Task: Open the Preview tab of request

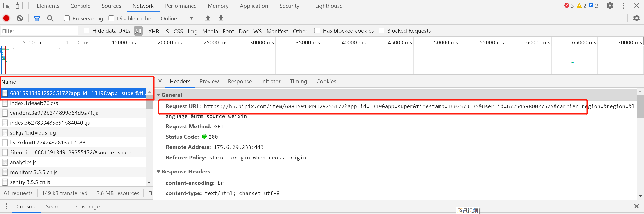Action: click(209, 81)
